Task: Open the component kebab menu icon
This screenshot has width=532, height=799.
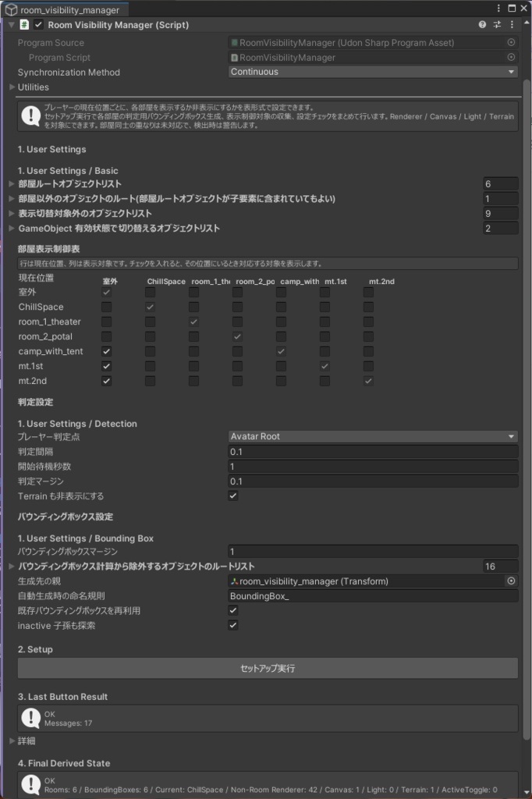Action: pyautogui.click(x=512, y=24)
